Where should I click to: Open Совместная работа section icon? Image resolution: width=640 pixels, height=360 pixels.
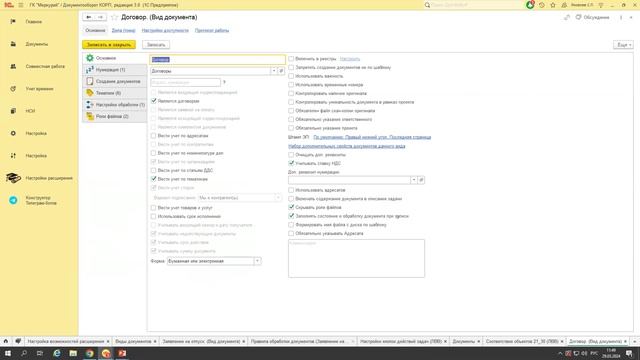[13, 66]
